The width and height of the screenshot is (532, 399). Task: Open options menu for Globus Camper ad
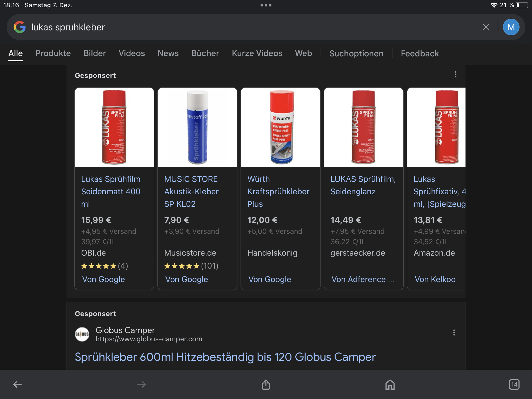coord(454,332)
